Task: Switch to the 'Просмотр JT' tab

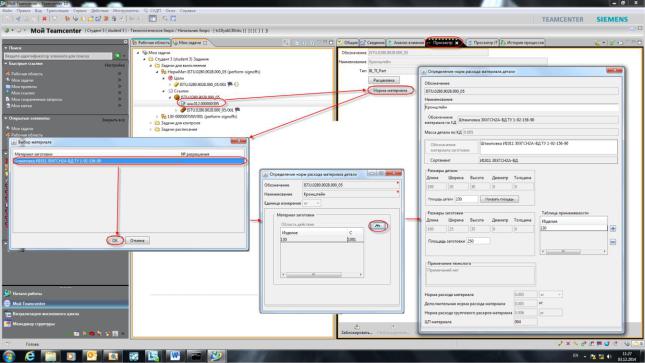Action: [483, 42]
